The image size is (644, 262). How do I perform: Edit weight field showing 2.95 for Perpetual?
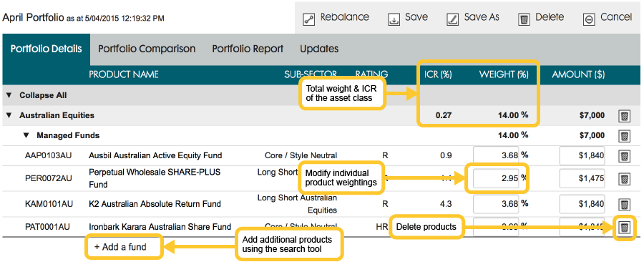pos(496,179)
